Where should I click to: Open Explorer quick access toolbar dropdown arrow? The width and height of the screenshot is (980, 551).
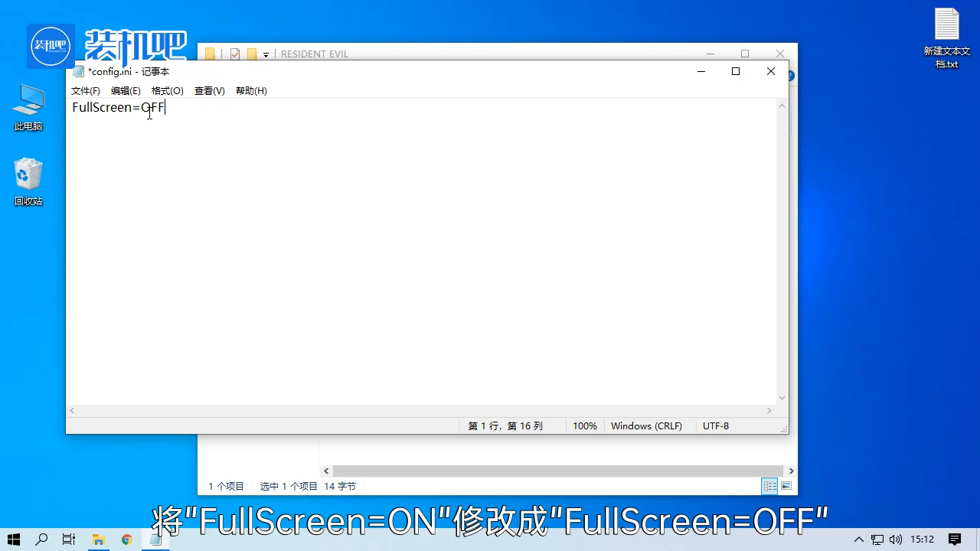[266, 54]
